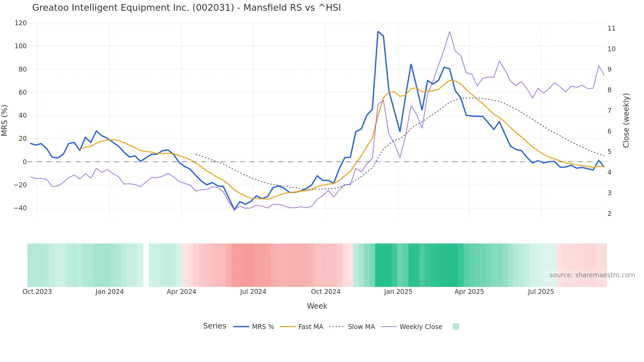This screenshot has height=362, width=644.
Task: Click the 100 tick on MRS axis
Action: [21, 46]
